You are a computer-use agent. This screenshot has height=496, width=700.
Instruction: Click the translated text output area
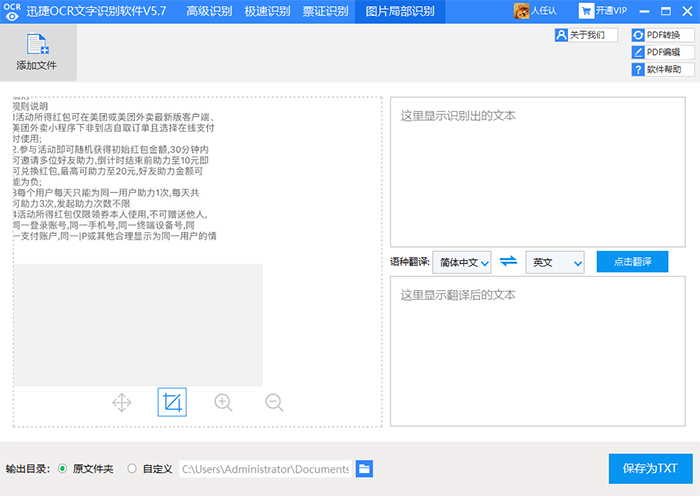pyautogui.click(x=538, y=351)
